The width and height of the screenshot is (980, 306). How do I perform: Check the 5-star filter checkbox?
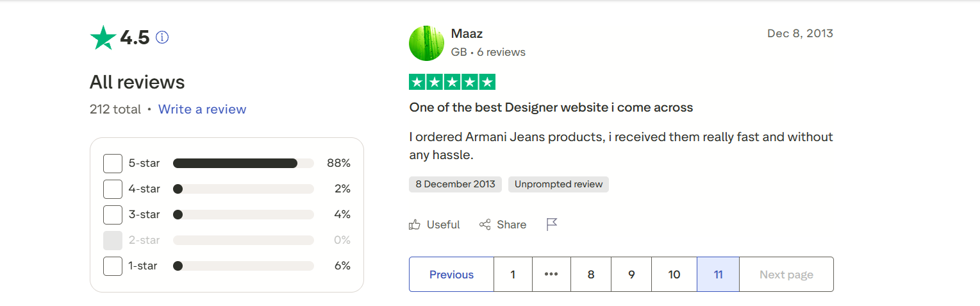click(113, 164)
